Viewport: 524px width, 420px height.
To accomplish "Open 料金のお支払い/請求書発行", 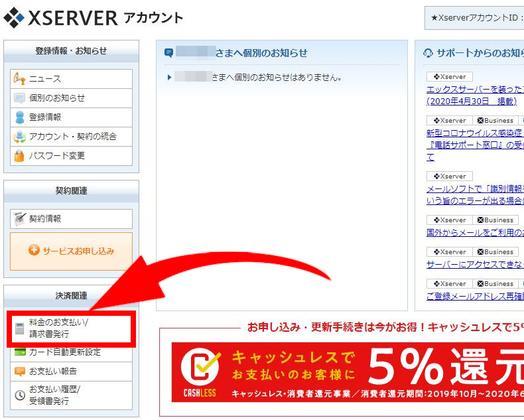I will coord(71,328).
